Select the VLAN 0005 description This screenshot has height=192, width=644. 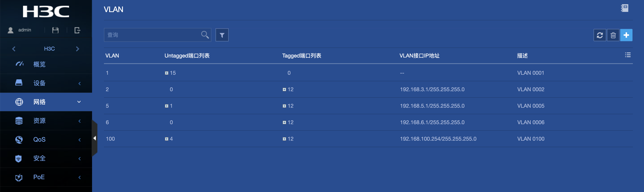point(530,106)
